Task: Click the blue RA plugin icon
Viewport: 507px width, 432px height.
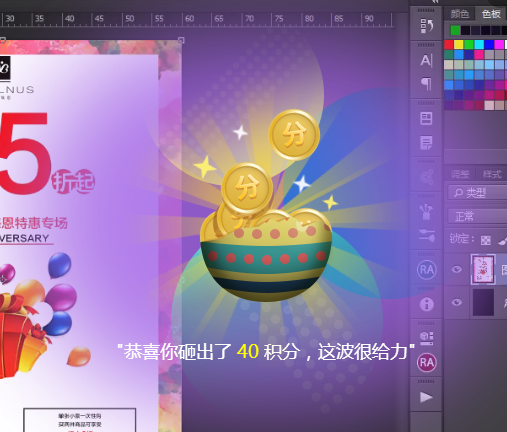Action: (427, 269)
